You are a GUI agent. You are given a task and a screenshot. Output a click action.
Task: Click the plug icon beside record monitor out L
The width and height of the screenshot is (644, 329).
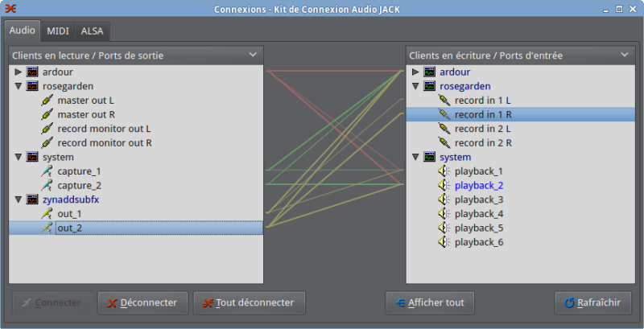[x=47, y=129]
